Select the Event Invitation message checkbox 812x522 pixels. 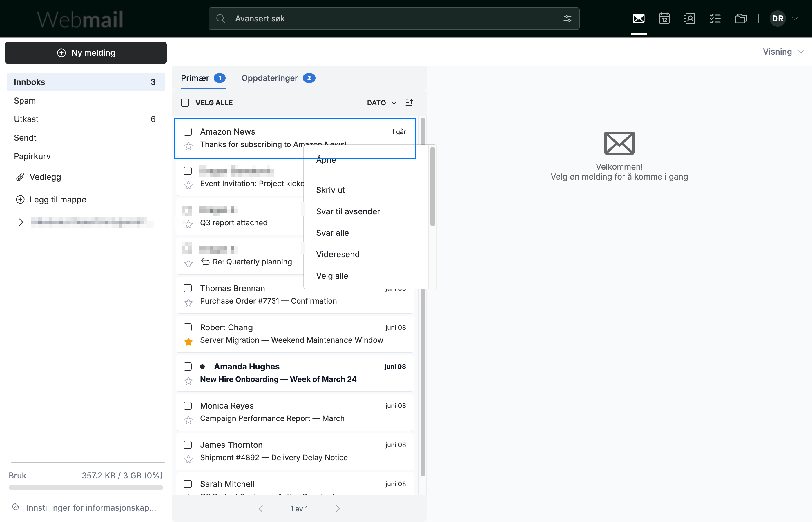pyautogui.click(x=187, y=171)
